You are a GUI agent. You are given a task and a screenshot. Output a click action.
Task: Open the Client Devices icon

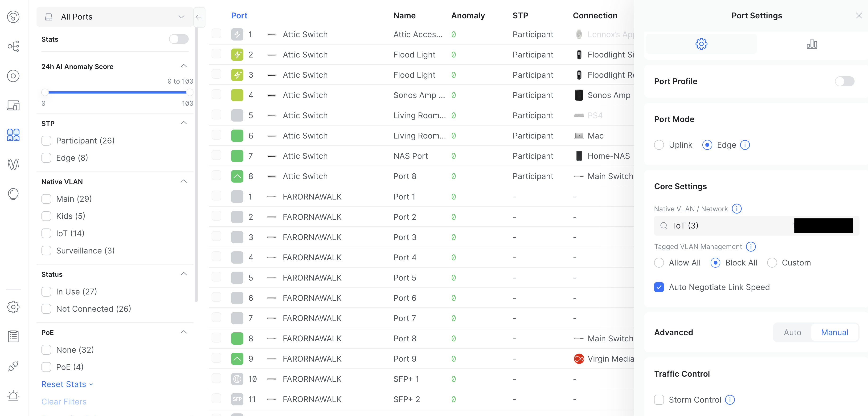(x=13, y=106)
